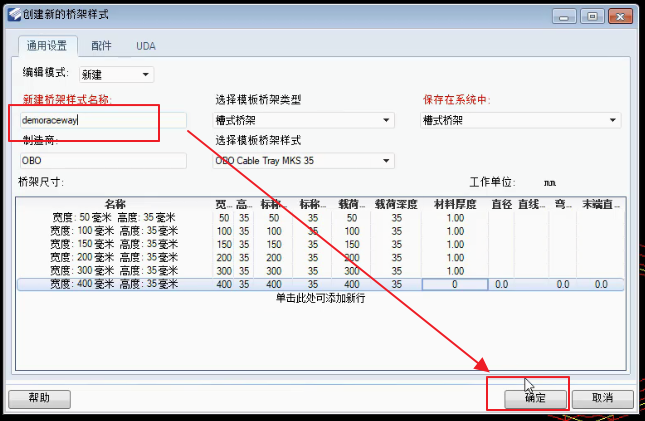Click the 0.0 diameter cell in the 400 row
This screenshot has width=645, height=421.
point(501,284)
